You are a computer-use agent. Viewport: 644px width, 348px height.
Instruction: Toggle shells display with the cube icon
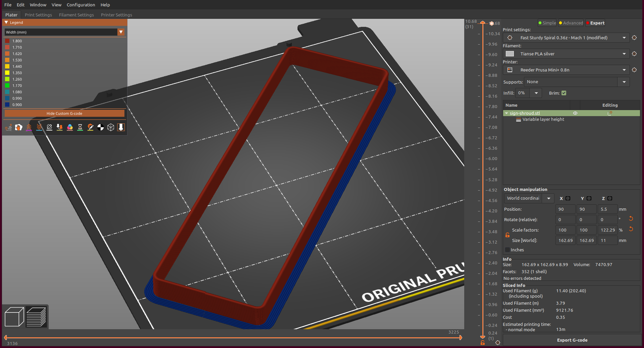pyautogui.click(x=111, y=128)
